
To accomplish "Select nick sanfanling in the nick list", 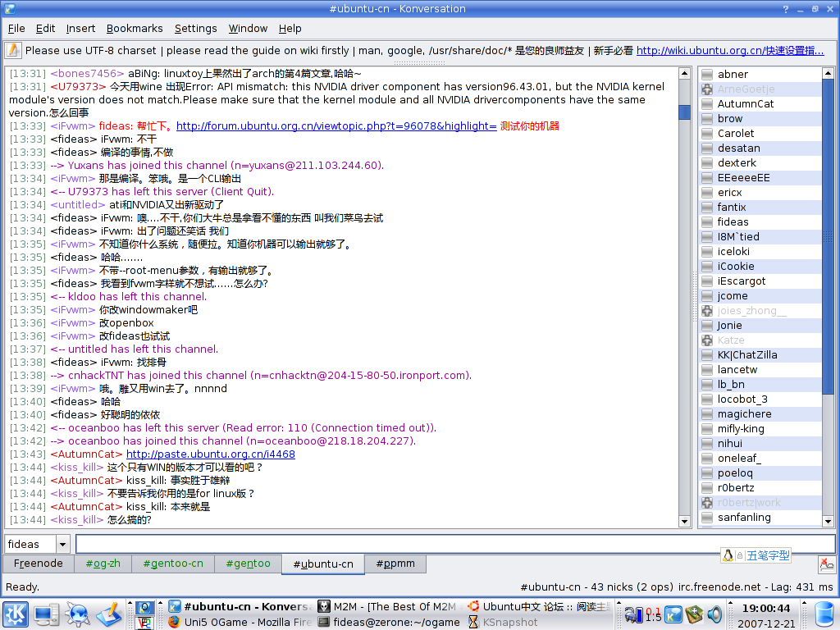I will pyautogui.click(x=760, y=518).
